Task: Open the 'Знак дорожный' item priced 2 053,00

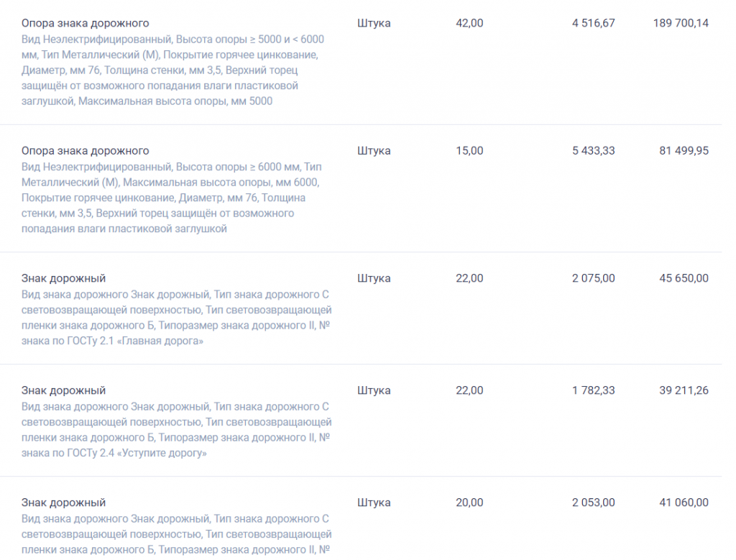Action: 63,502
